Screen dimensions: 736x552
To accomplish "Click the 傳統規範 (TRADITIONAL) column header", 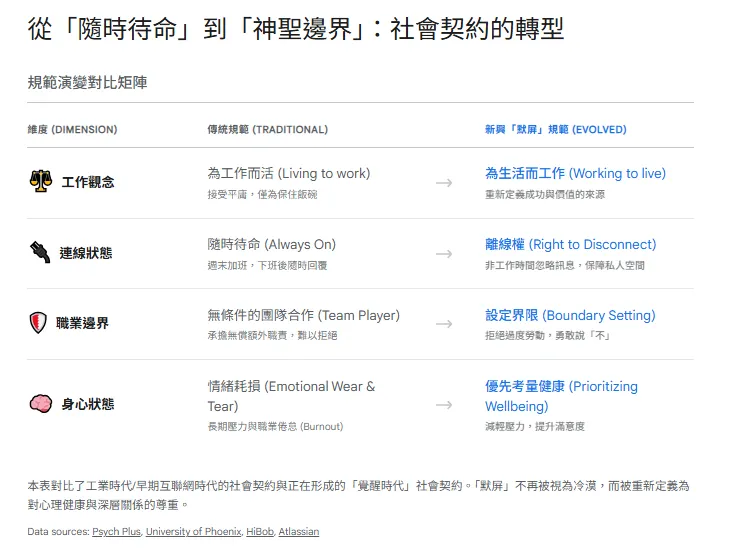I will point(268,130).
